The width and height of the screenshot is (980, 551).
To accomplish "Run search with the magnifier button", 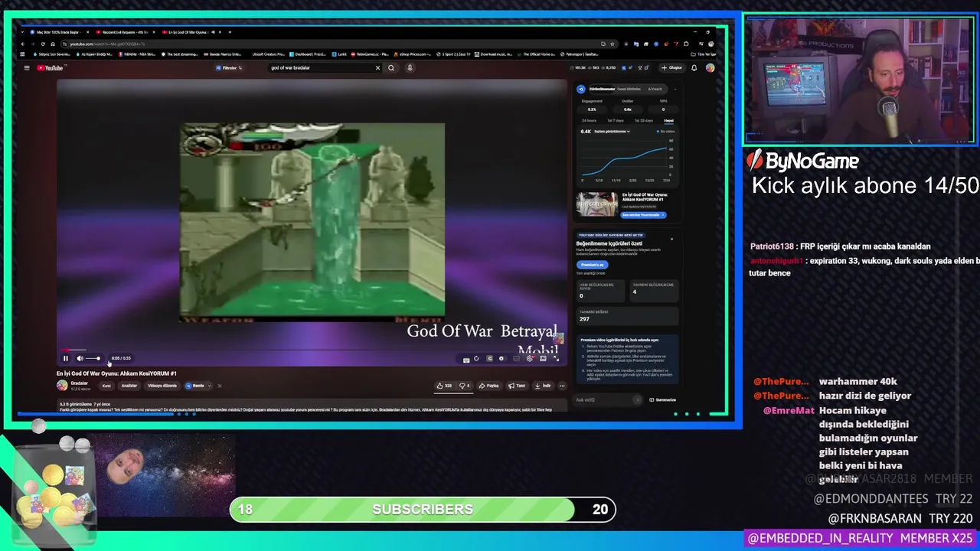I will pos(391,68).
